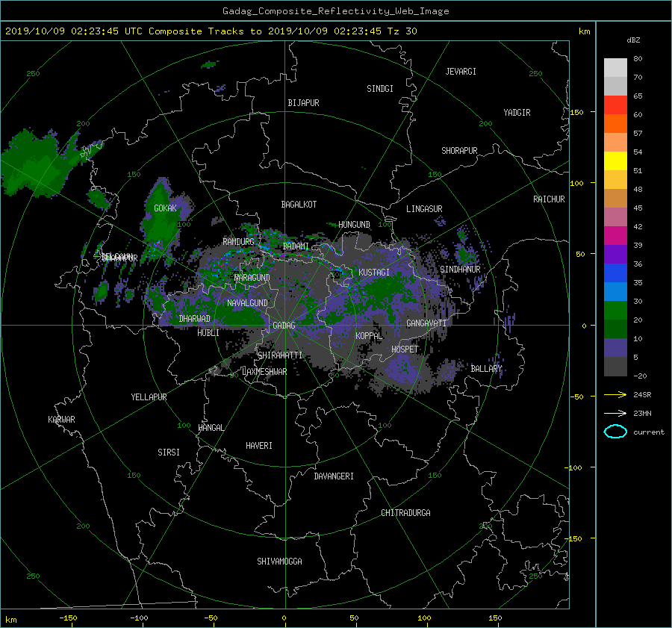Click the SHORAPUR label
The image size is (672, 628).
click(459, 151)
